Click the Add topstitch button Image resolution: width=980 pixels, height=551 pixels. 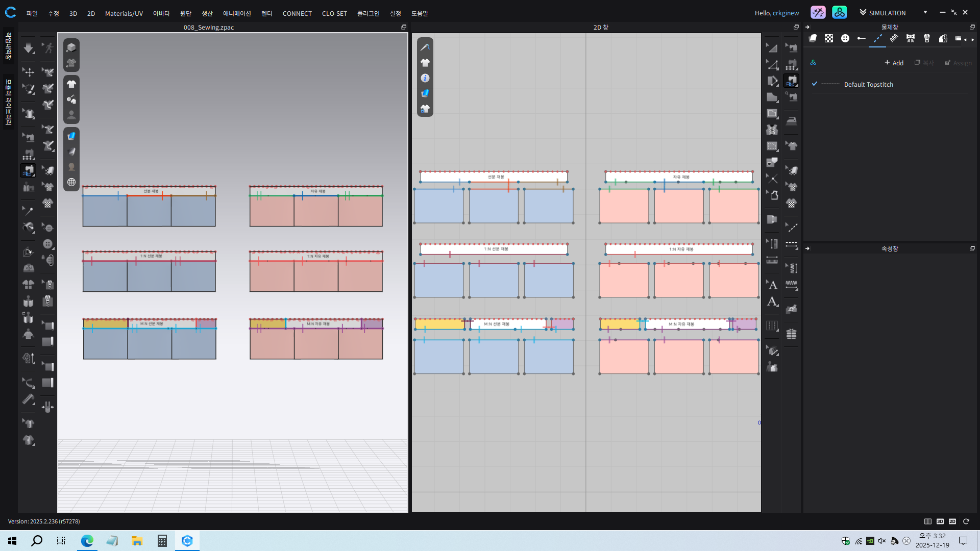coord(894,63)
